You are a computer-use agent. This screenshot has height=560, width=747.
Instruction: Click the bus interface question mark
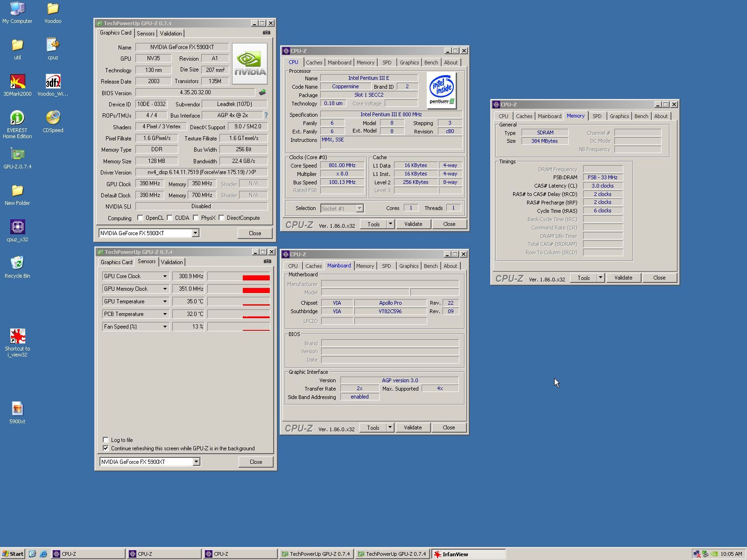pyautogui.click(x=266, y=115)
